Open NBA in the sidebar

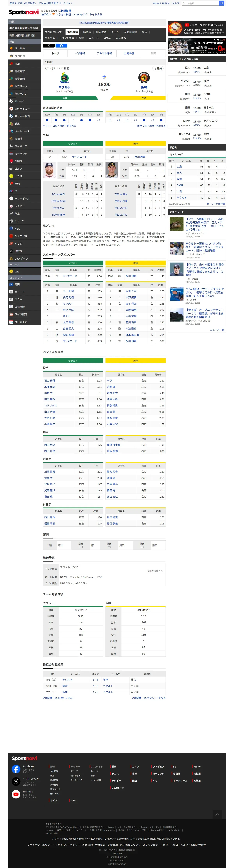coord(24,229)
